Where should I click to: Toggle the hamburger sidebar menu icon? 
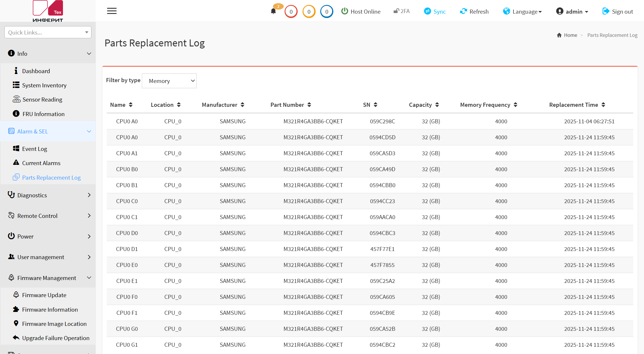coord(112,11)
